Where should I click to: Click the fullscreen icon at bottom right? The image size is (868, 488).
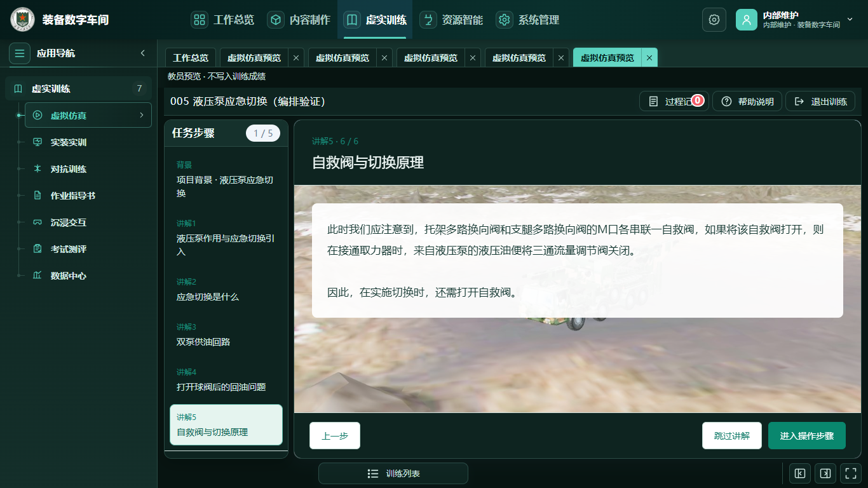pyautogui.click(x=850, y=473)
